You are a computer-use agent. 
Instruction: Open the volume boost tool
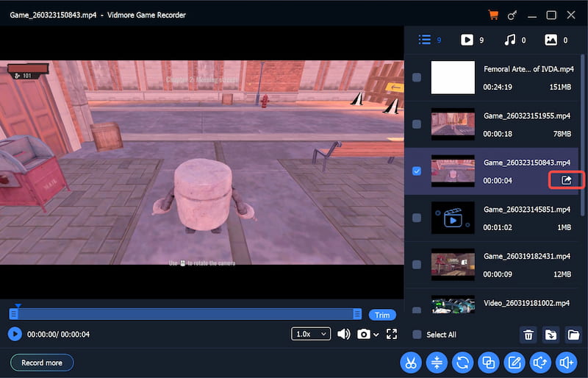(x=565, y=362)
